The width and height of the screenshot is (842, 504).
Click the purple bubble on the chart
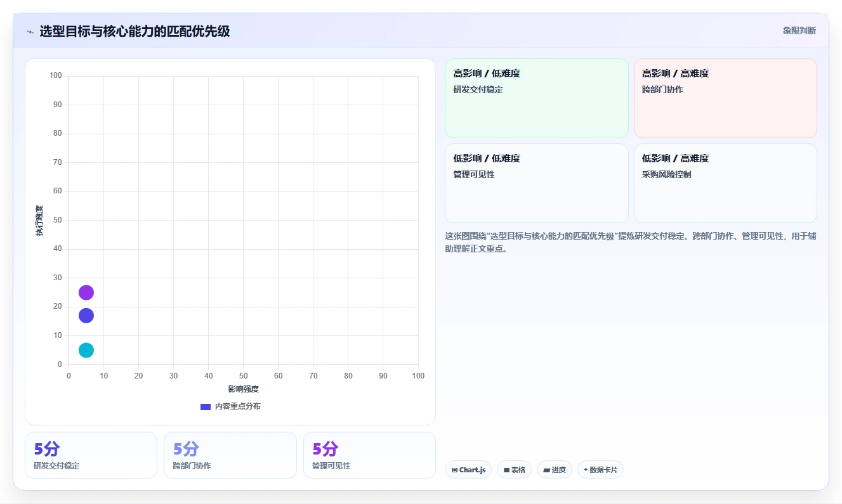[x=86, y=292]
